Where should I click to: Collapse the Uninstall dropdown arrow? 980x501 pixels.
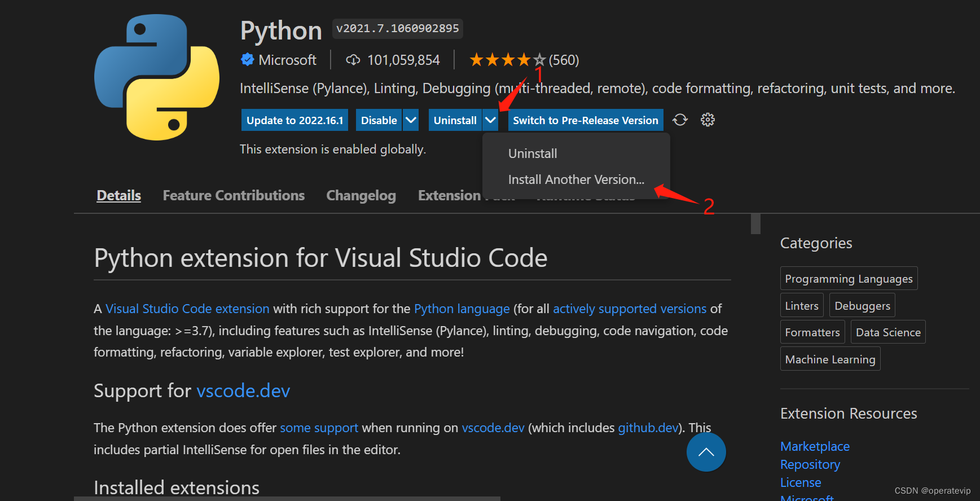click(x=490, y=120)
